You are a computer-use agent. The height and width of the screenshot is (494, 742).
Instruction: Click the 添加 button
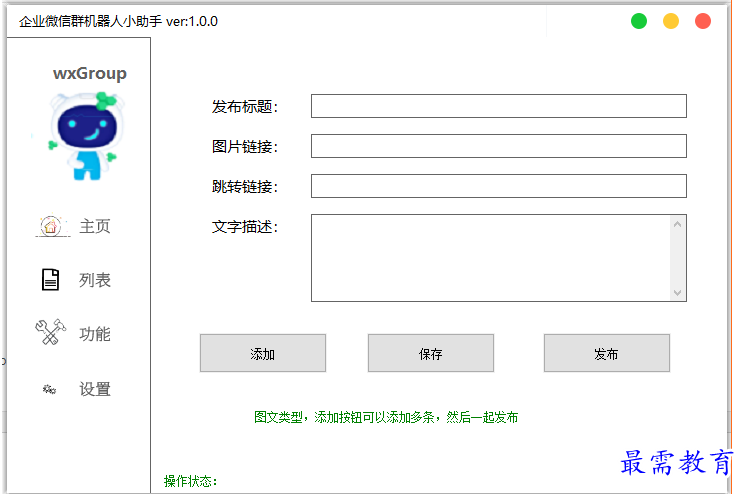point(263,353)
